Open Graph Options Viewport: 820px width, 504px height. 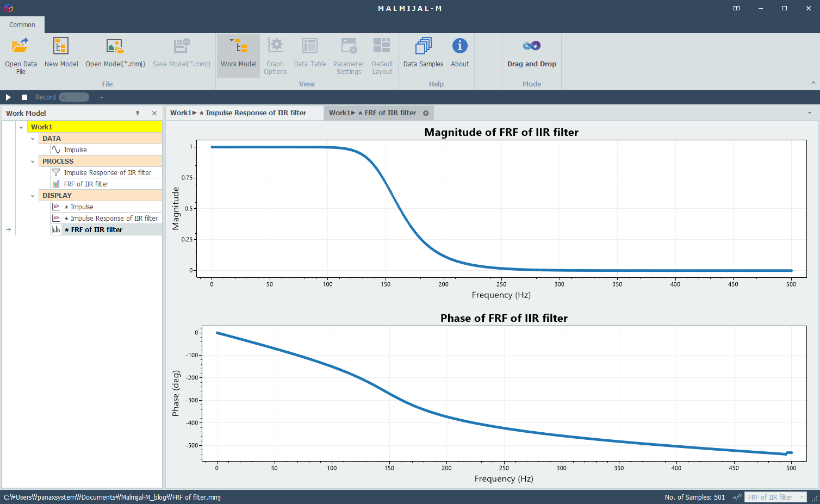tap(275, 55)
